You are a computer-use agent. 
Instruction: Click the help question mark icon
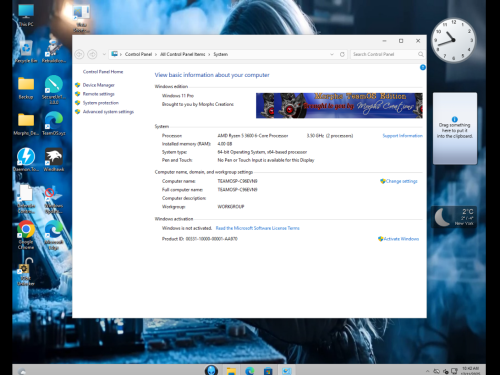(x=423, y=67)
